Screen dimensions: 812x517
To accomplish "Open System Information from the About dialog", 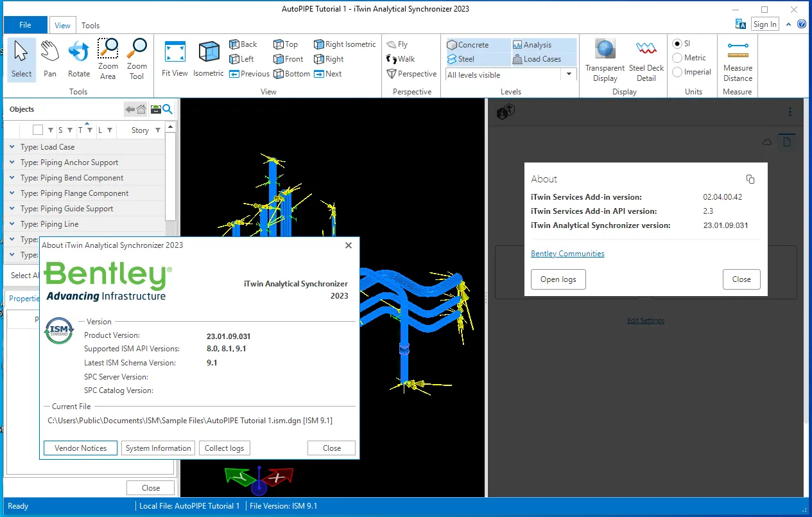I will (x=159, y=448).
